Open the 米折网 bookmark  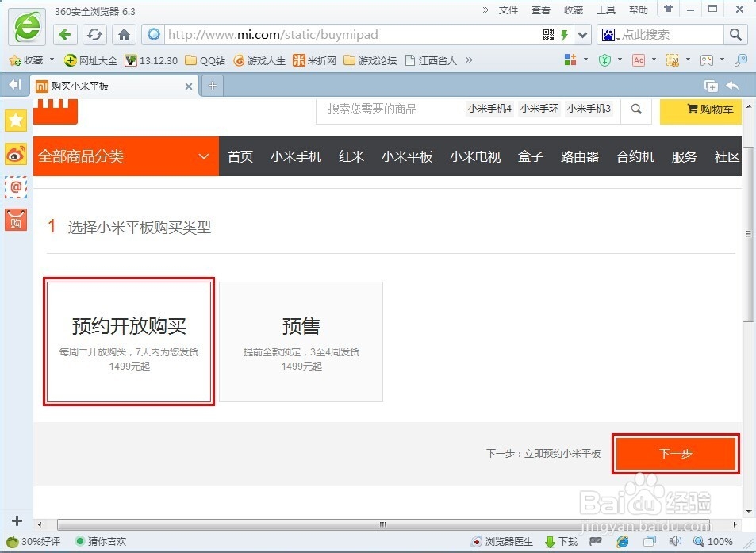pyautogui.click(x=314, y=60)
